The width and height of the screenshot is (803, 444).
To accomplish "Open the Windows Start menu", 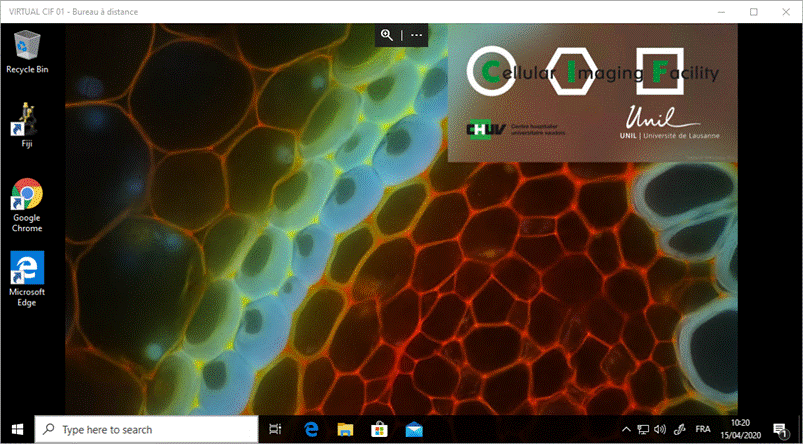I will (x=18, y=429).
